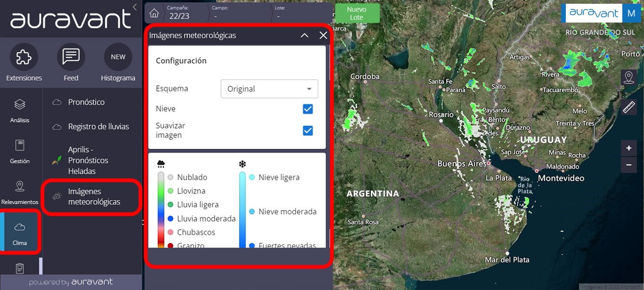
Task: Uncheck the Nieve checkbox
Action: (x=307, y=109)
